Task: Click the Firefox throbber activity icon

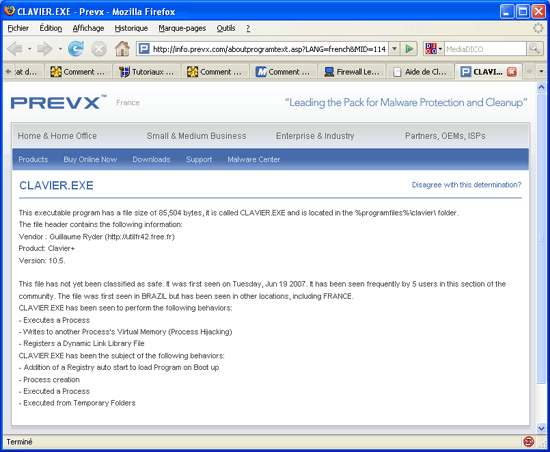Action: point(538,28)
